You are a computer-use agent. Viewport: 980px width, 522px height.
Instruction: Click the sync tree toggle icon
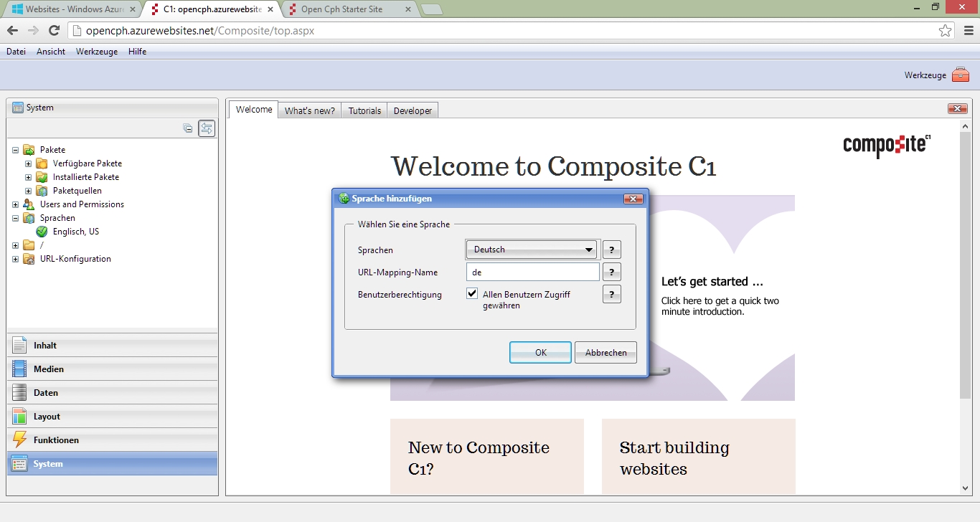coord(207,128)
